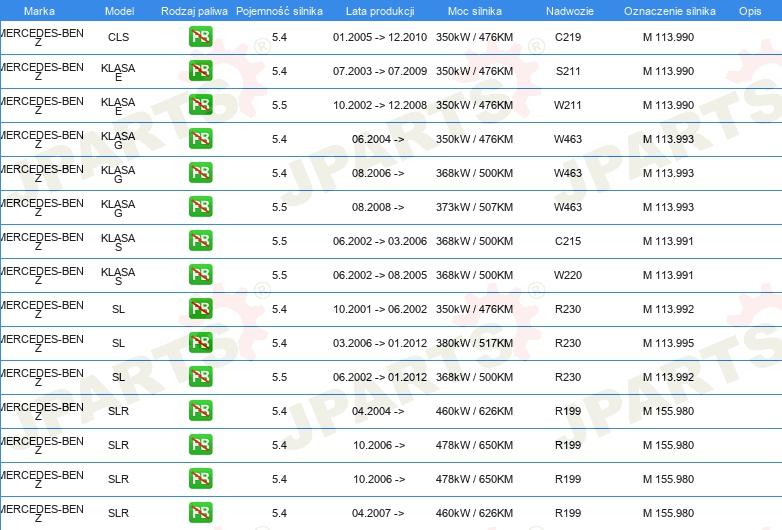Select the C215 body cell
Viewport: 782px width, 530px height.
(x=568, y=241)
